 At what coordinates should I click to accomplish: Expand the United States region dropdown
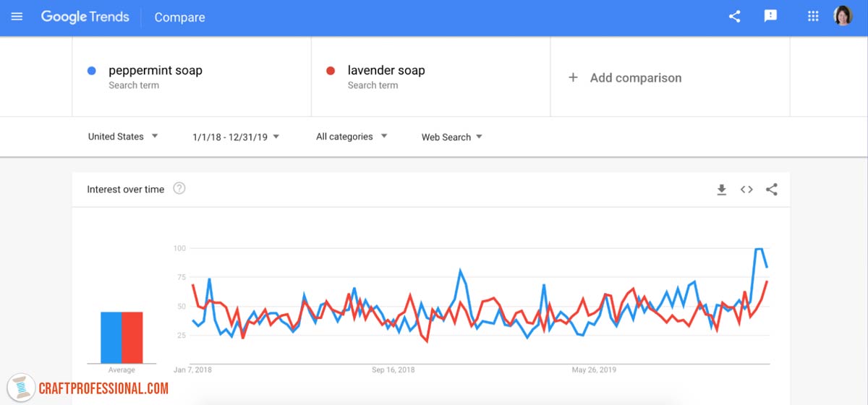click(x=123, y=137)
